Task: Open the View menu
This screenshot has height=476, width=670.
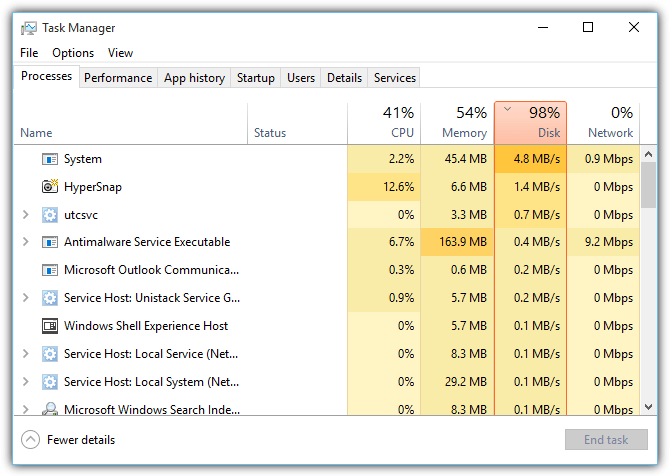Action: tap(120, 53)
